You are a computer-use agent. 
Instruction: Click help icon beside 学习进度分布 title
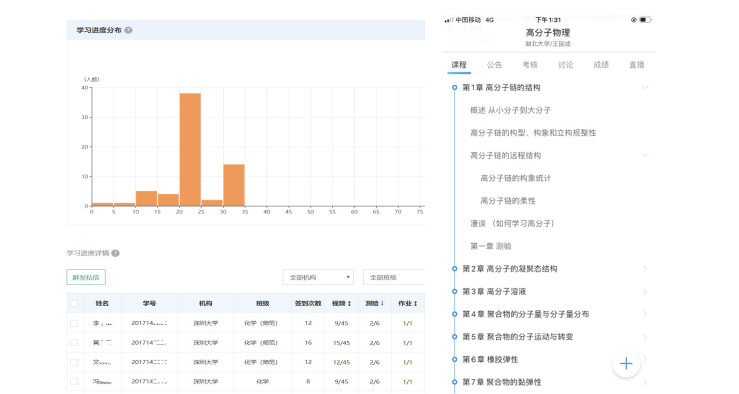point(128,30)
